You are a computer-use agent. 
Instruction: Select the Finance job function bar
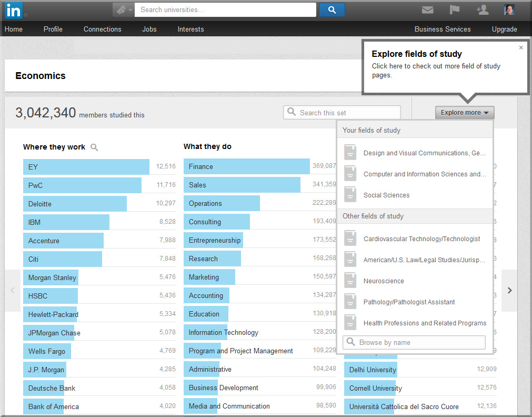(247, 166)
